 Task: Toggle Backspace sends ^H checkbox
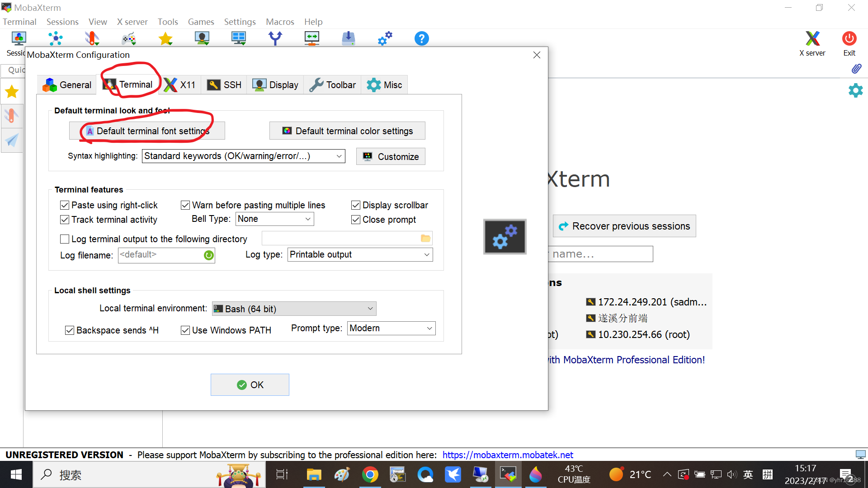[70, 330]
